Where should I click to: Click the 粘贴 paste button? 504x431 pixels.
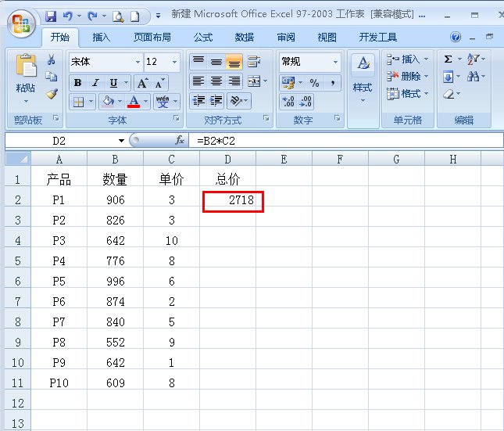(25, 78)
